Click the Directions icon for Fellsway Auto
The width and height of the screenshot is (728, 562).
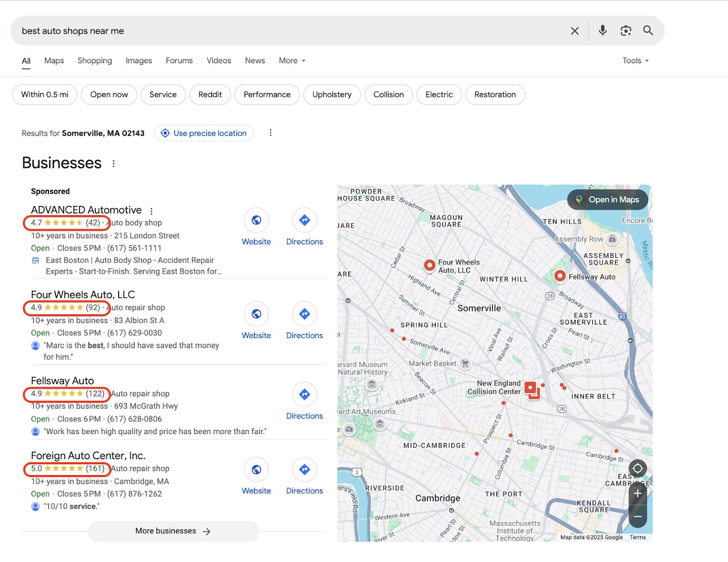click(304, 394)
